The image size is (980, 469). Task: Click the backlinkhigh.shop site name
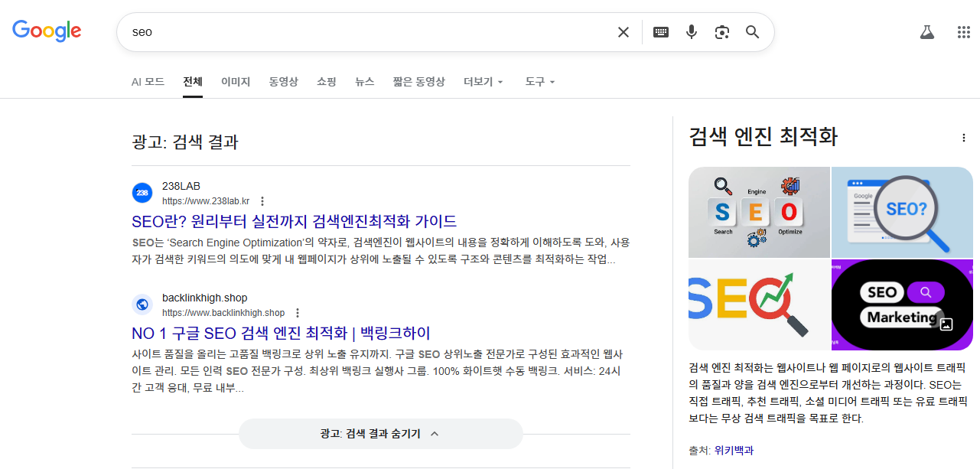(x=205, y=298)
